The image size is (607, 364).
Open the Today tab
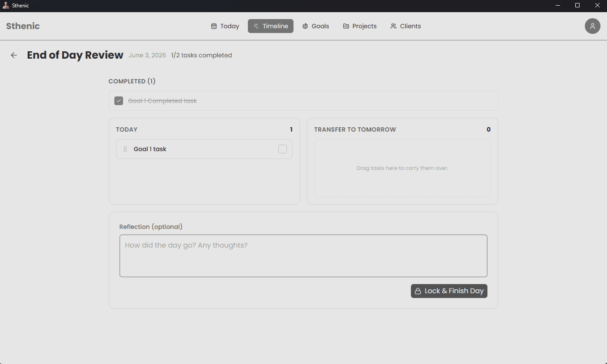[225, 26]
